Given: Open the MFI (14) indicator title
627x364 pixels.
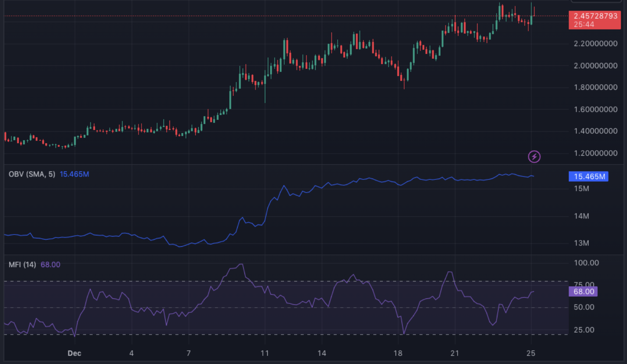Looking at the screenshot, I should [x=22, y=265].
